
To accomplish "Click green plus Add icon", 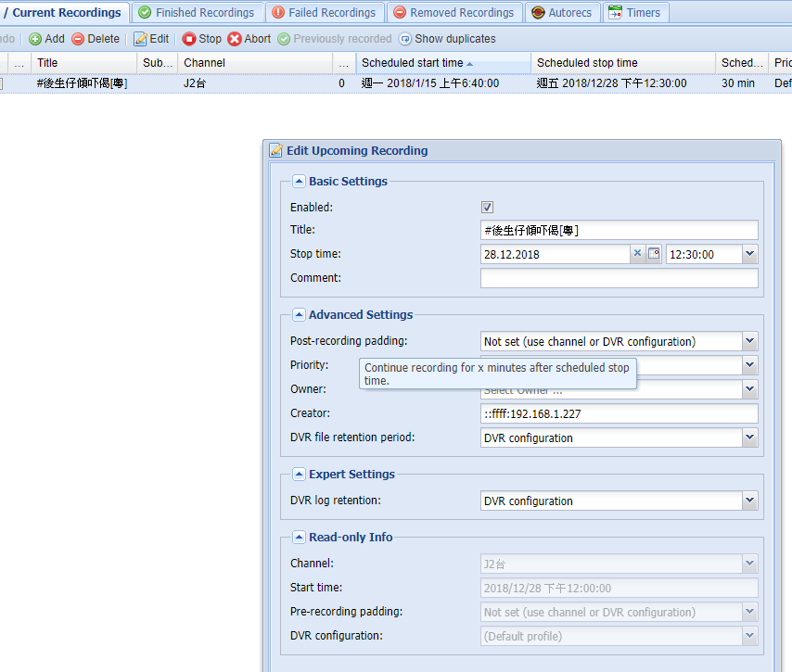I will coord(35,39).
